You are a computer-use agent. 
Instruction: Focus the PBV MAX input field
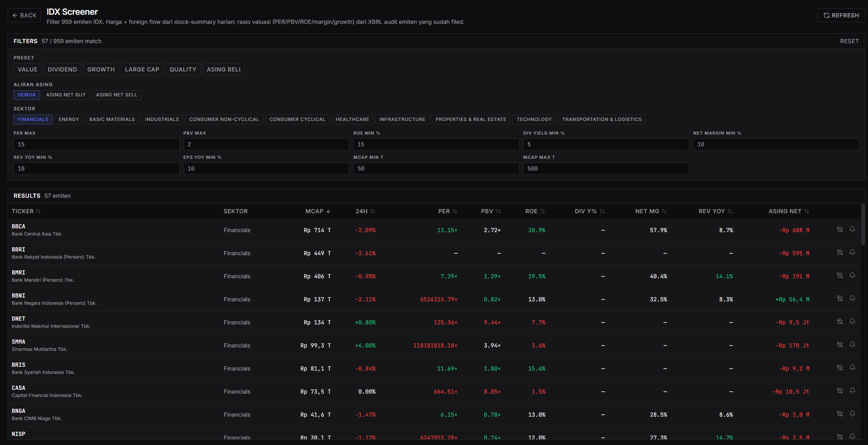[266, 144]
